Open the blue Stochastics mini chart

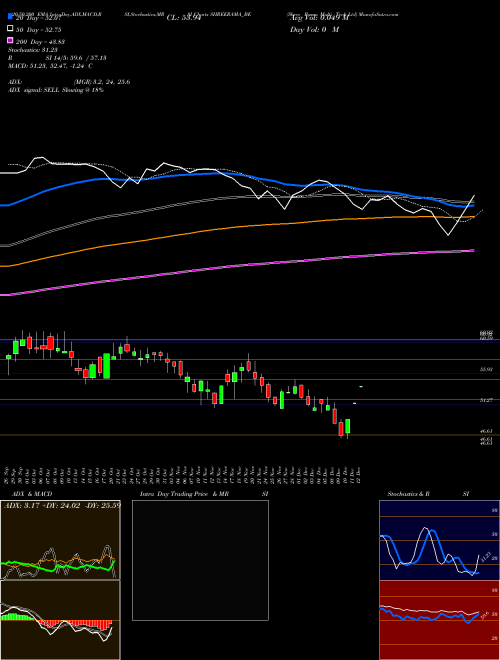[439, 540]
